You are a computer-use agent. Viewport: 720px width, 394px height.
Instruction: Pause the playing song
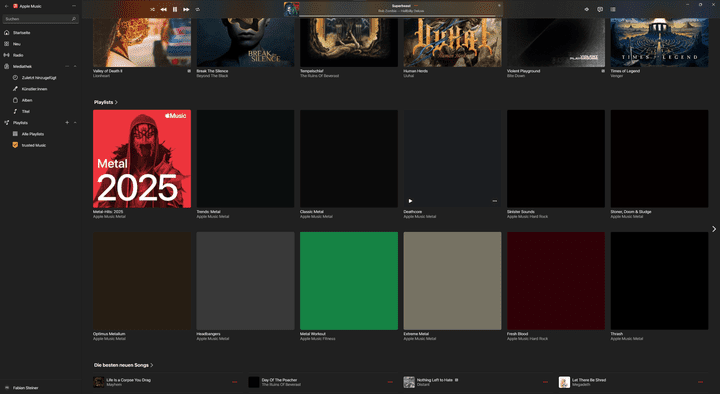pos(175,9)
